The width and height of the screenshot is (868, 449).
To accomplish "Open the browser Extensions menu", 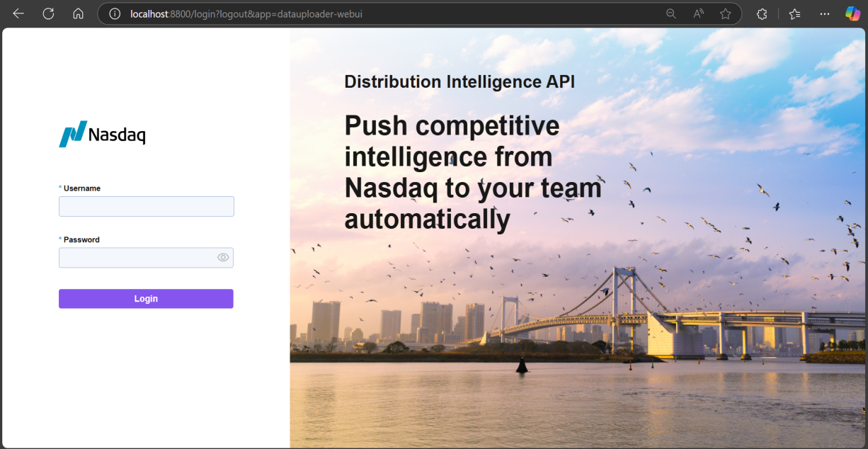I will (x=762, y=13).
